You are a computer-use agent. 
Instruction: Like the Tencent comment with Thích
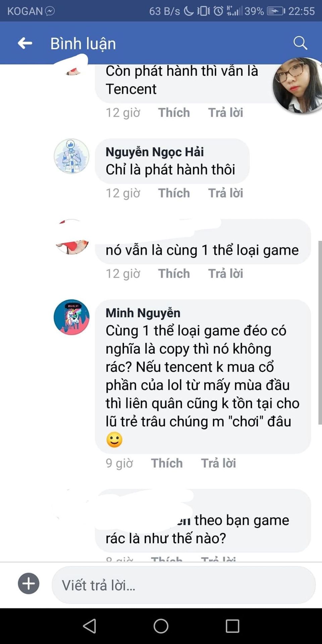(x=174, y=113)
